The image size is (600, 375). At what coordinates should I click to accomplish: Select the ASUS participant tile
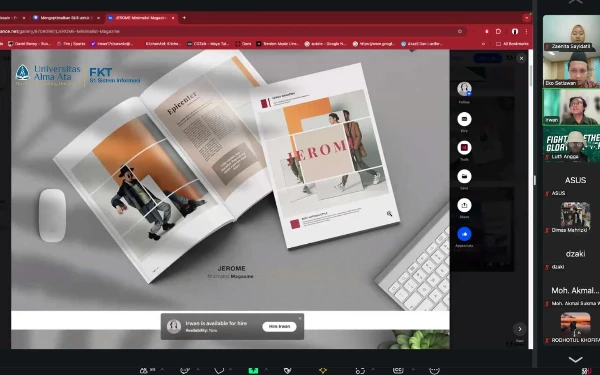[571, 181]
